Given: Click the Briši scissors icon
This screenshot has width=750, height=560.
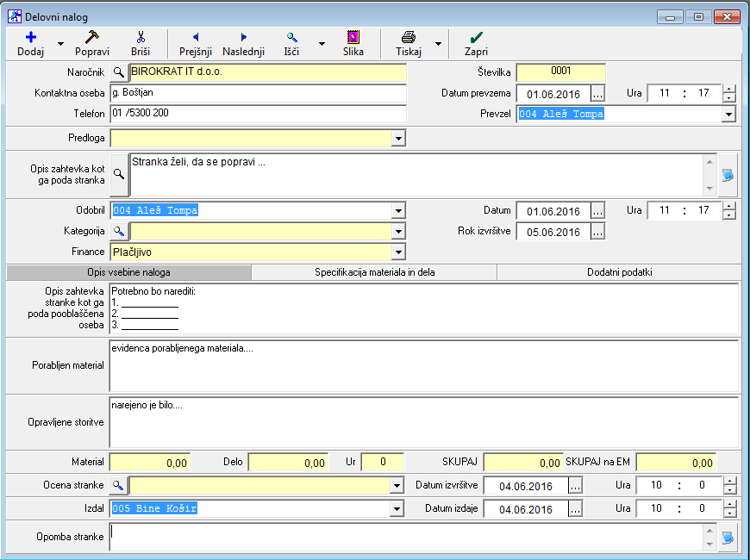Looking at the screenshot, I should coord(141,37).
